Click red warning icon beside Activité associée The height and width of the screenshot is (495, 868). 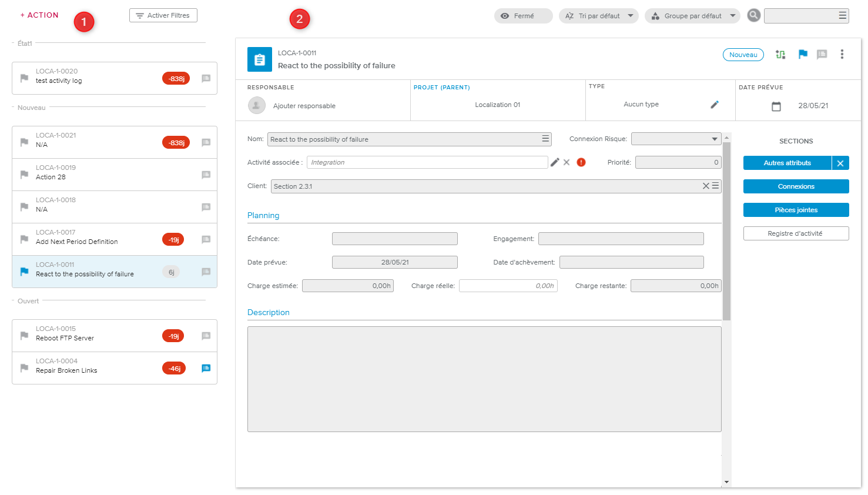pyautogui.click(x=581, y=162)
